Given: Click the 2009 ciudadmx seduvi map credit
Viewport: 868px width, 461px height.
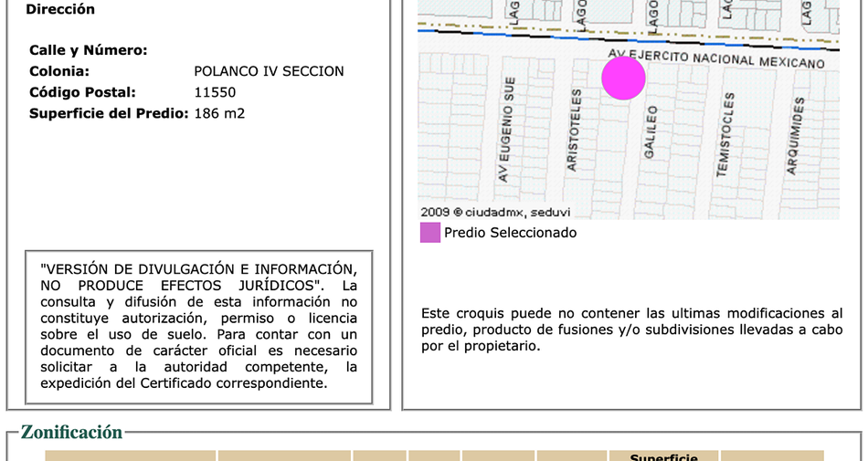Looking at the screenshot, I should coord(495,213).
